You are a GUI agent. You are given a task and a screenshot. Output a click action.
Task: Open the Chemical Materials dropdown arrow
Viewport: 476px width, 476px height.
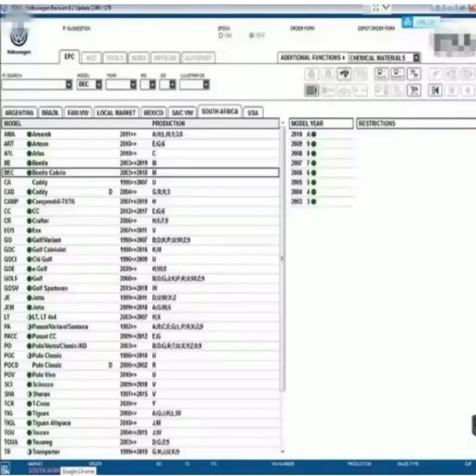416,58
